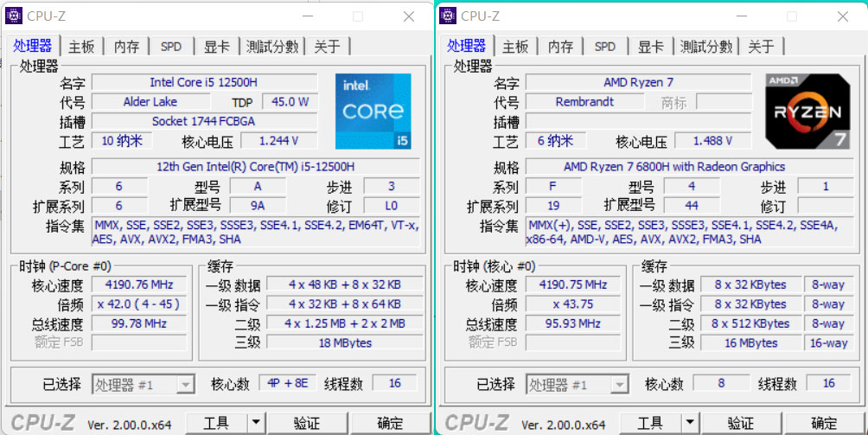Close the AMD Ryzen CPU-Z window
The height and width of the screenshot is (435, 868).
point(843,16)
